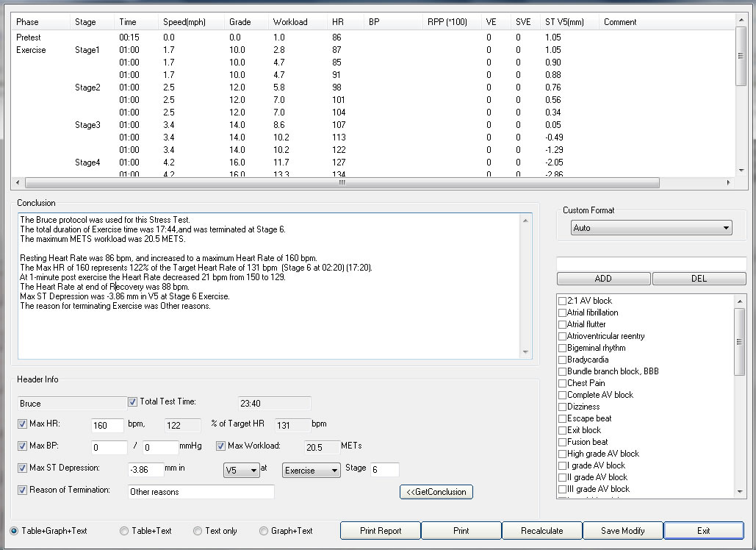Click the table's horizontal scrollbar thumb
The height and width of the screenshot is (550, 756).
[x=342, y=183]
